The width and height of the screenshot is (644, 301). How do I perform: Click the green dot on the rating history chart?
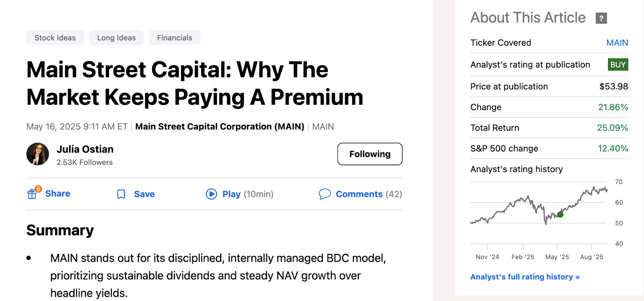click(x=559, y=215)
